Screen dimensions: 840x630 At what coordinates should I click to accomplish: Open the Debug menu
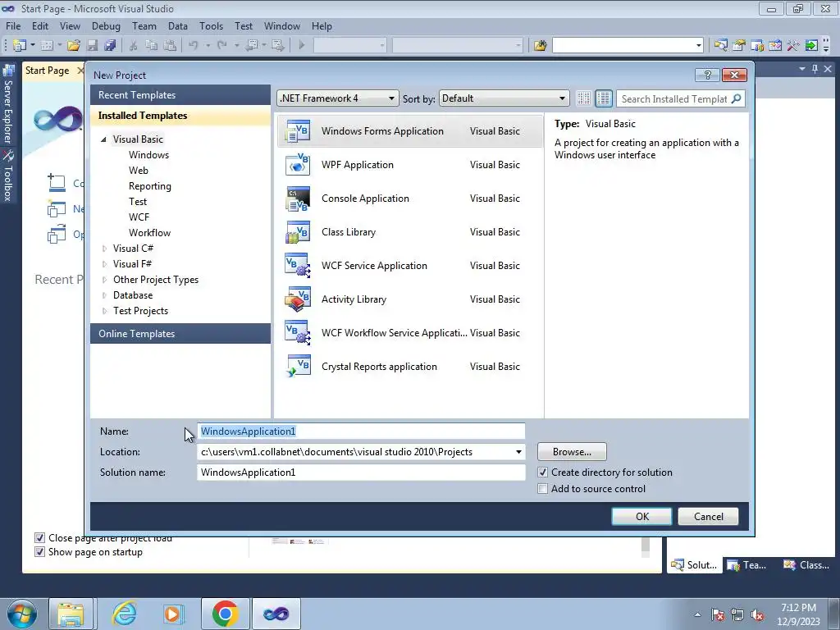pyautogui.click(x=106, y=25)
